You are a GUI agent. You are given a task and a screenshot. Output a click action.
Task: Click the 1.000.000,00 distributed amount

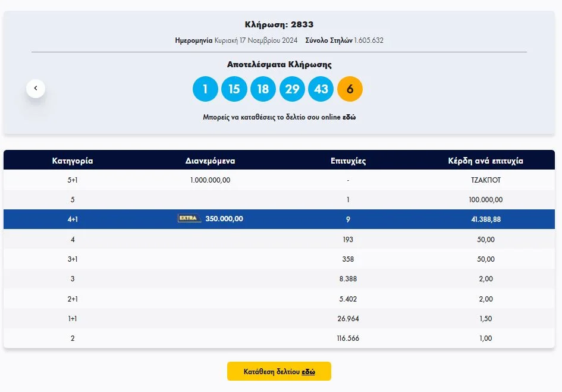(210, 180)
